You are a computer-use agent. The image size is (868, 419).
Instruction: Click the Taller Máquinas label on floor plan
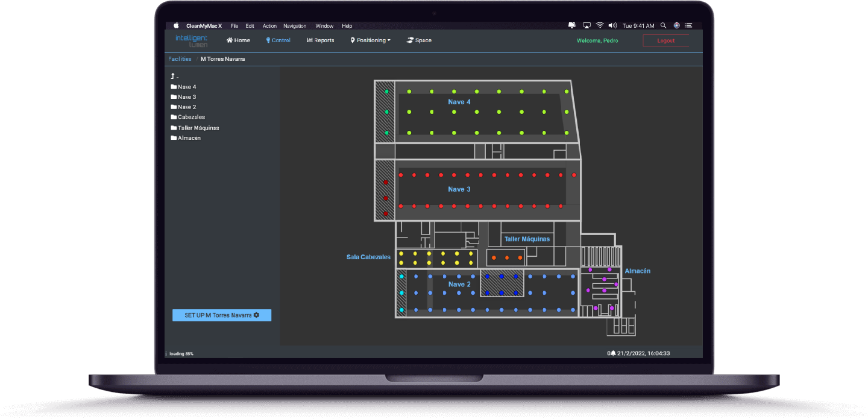(527, 239)
